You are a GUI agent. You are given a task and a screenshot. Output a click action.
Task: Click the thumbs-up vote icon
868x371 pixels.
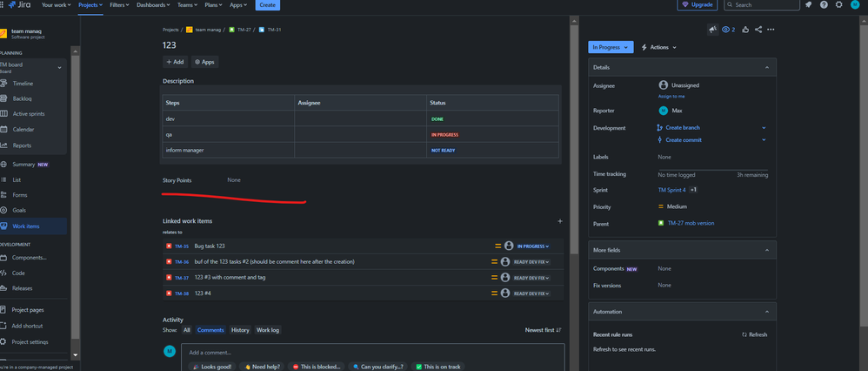[x=745, y=30]
